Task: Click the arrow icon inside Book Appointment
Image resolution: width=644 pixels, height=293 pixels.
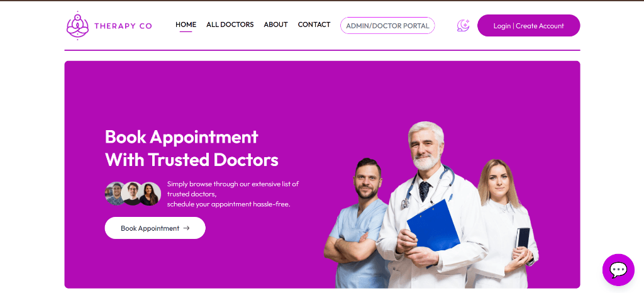Action: [x=186, y=228]
